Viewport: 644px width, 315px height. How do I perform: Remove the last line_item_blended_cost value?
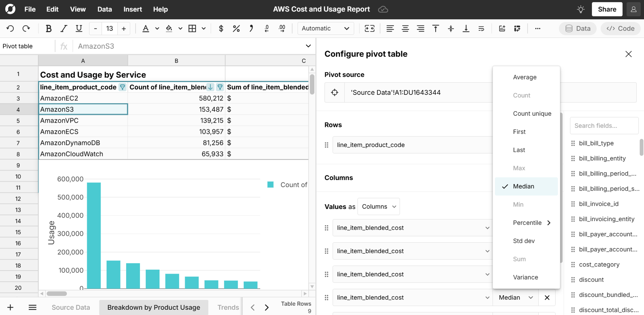(x=547, y=298)
